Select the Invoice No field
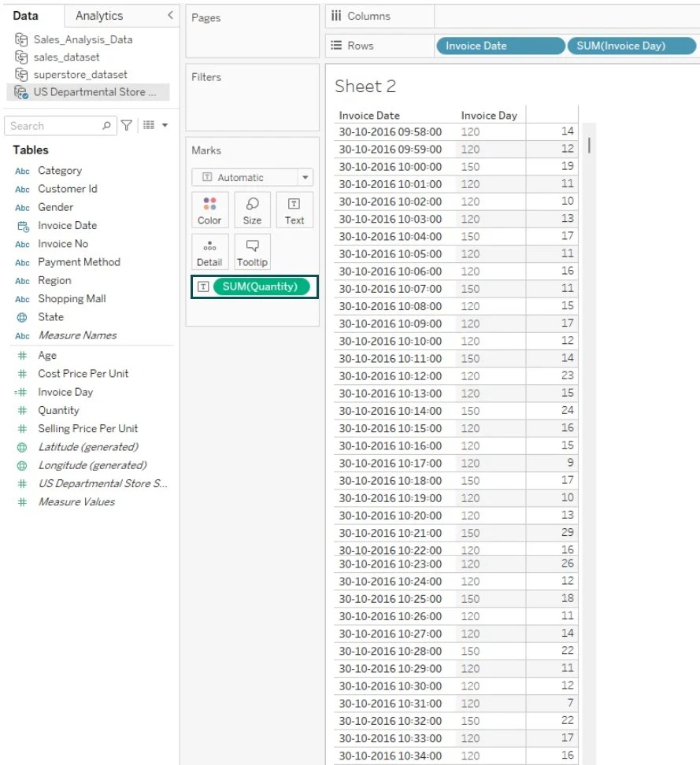This screenshot has height=765, width=700. tap(63, 244)
